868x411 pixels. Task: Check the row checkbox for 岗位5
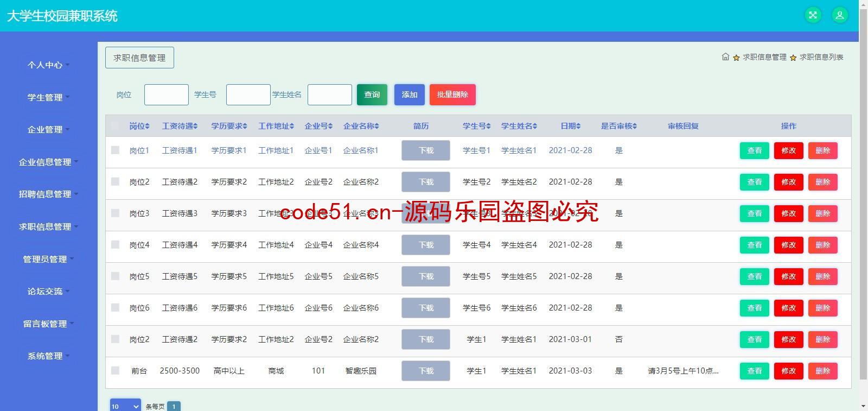pyautogui.click(x=115, y=276)
